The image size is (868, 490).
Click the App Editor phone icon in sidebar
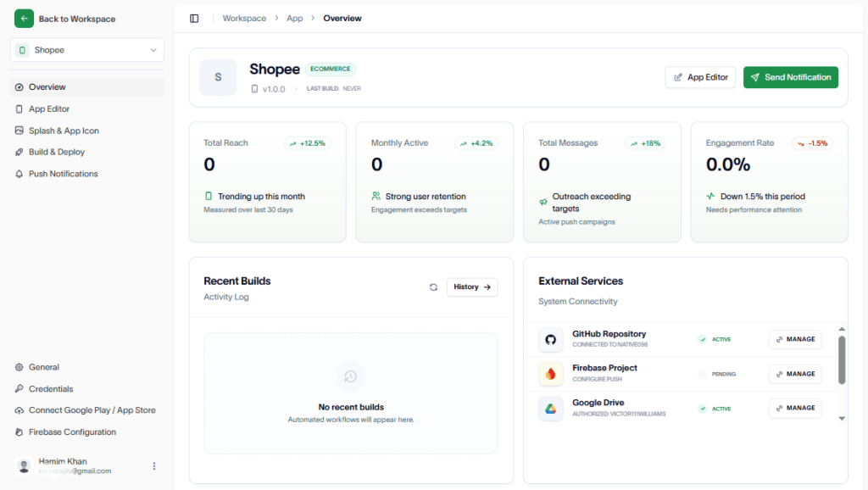pos(19,109)
